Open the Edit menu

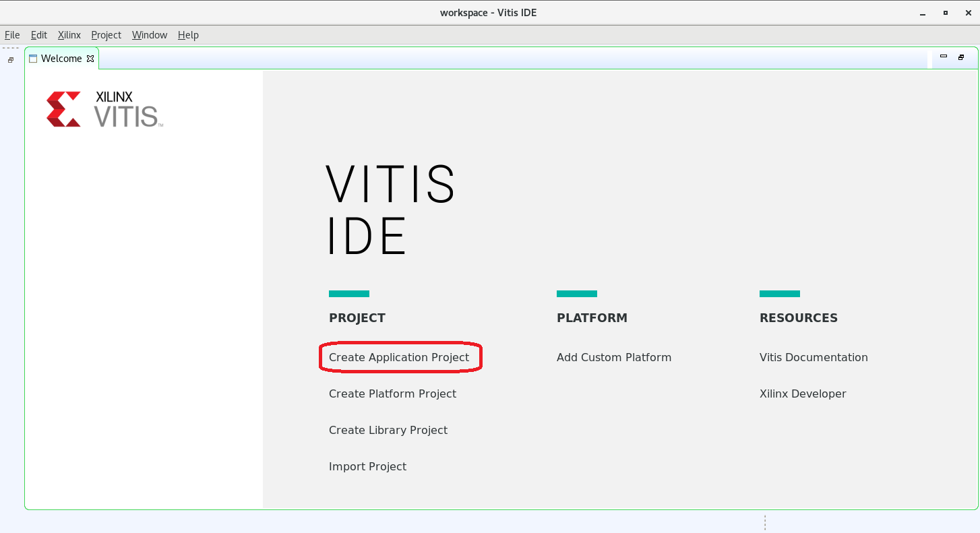tap(39, 35)
